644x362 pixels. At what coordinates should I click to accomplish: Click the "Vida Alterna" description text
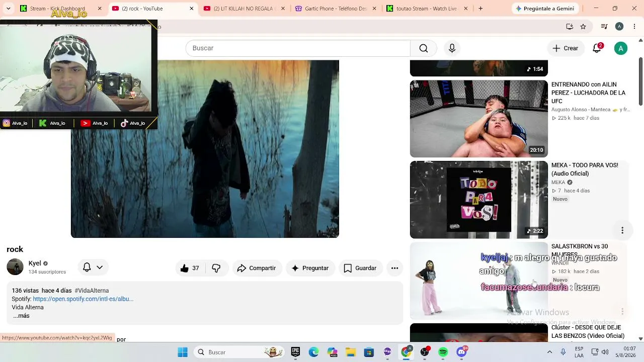28,307
